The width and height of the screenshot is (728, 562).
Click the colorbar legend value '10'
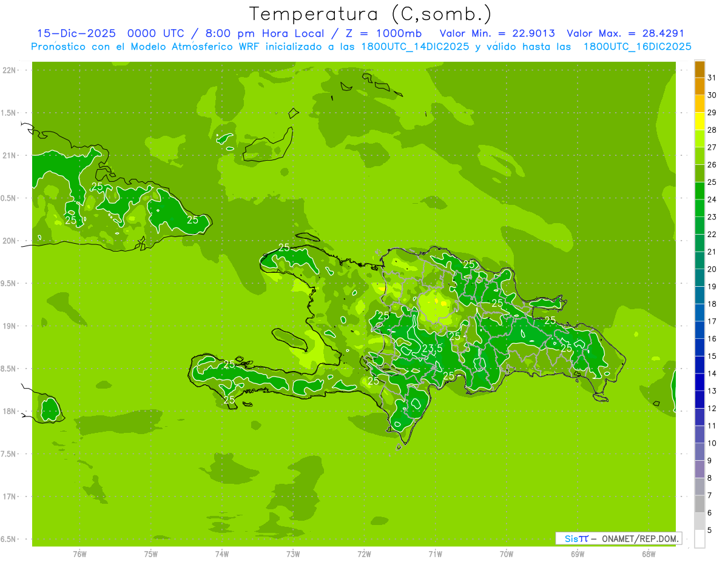click(712, 443)
